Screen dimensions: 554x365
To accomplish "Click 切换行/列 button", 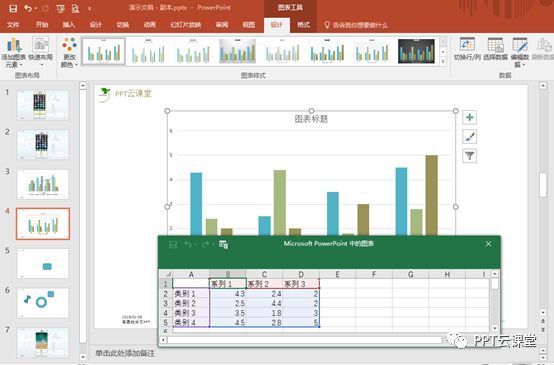I will 467,49.
